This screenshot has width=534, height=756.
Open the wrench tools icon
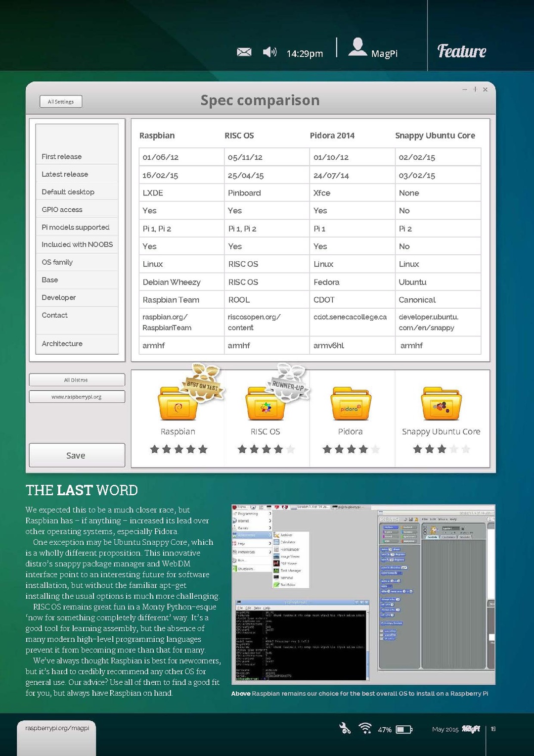345,728
